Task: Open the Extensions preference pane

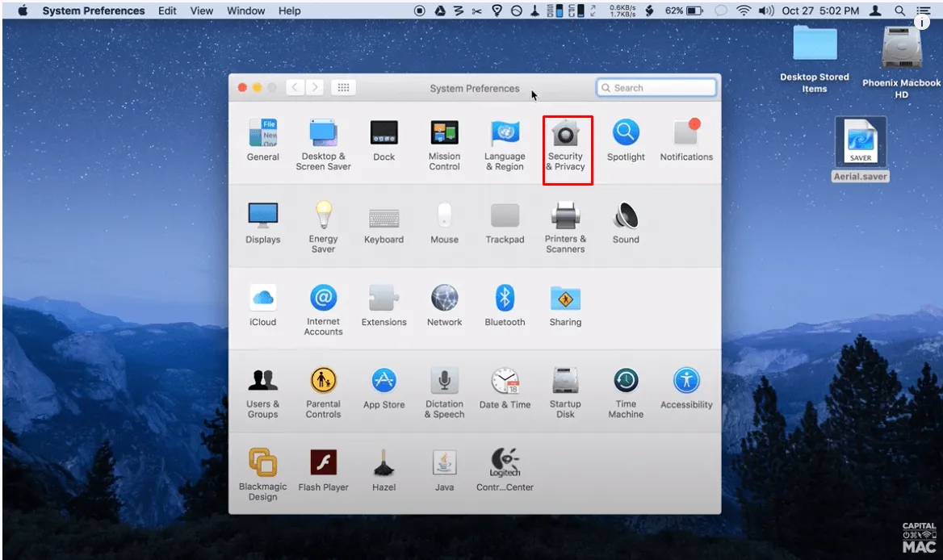Action: tap(383, 305)
